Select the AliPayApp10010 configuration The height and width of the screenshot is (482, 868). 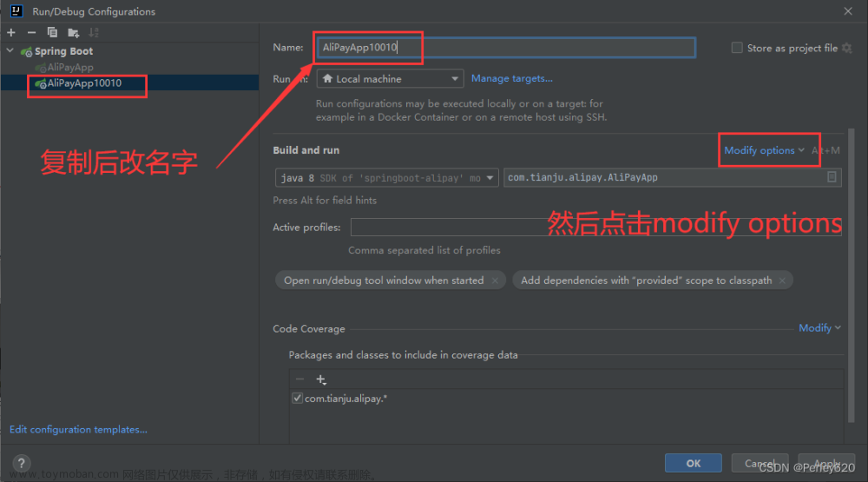pos(129,83)
